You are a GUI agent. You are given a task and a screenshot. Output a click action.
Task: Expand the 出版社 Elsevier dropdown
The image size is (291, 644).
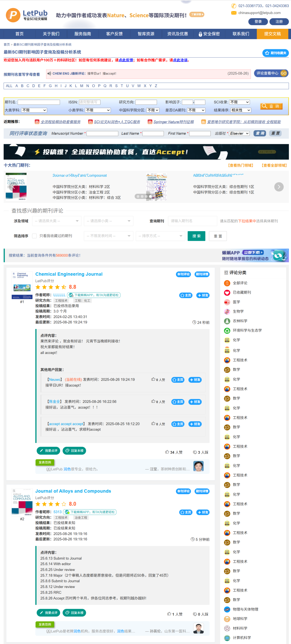pos(239,133)
